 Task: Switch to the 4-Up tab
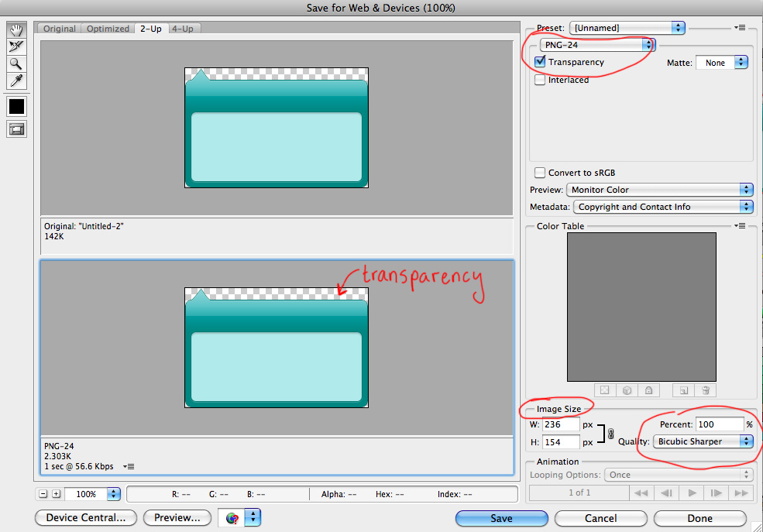(183, 29)
